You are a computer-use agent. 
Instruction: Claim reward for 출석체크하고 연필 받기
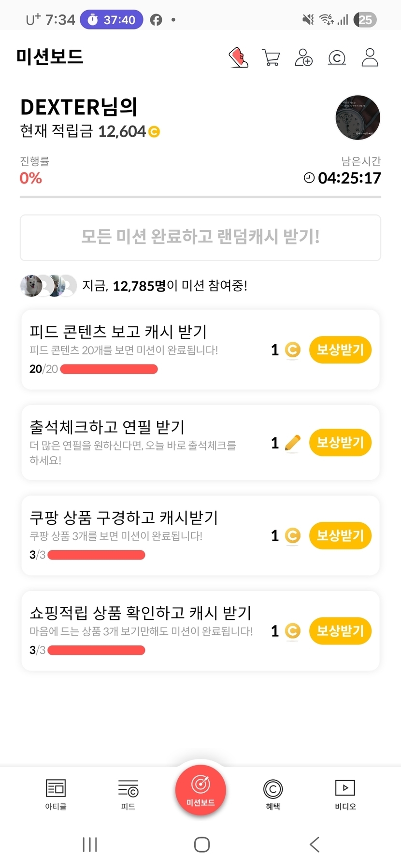pyautogui.click(x=340, y=443)
